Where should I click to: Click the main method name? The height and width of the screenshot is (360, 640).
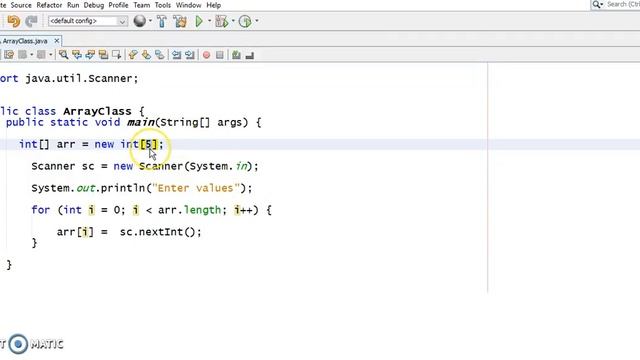pyautogui.click(x=141, y=122)
